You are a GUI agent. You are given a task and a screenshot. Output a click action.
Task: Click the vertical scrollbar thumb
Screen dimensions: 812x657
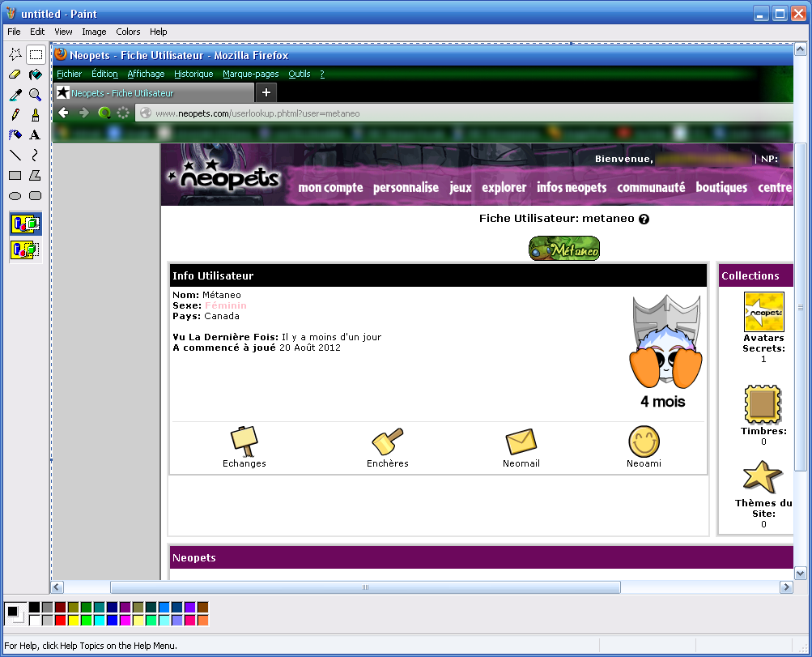800,307
